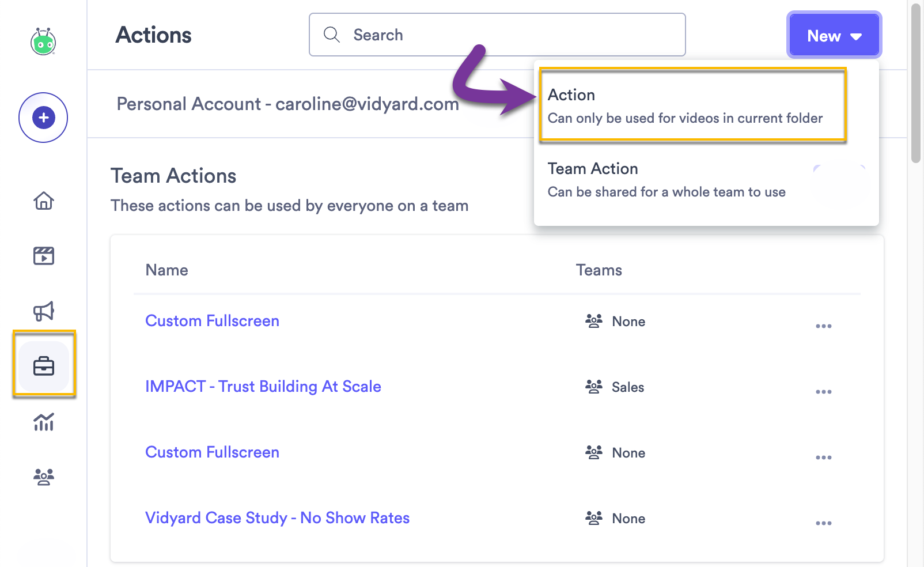Image resolution: width=924 pixels, height=567 pixels.
Task: Open the Videos section via clapperboard icon
Action: [43, 256]
